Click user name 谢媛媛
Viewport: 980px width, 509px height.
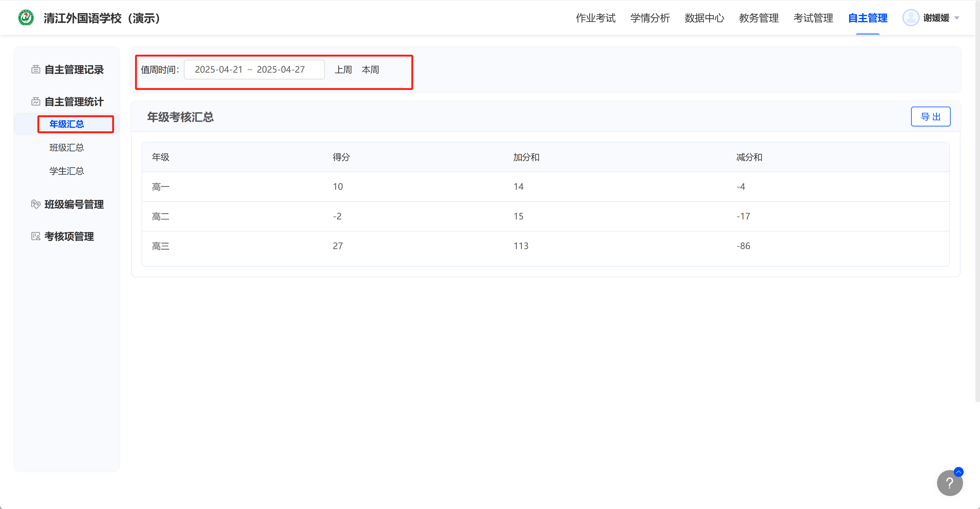[936, 18]
